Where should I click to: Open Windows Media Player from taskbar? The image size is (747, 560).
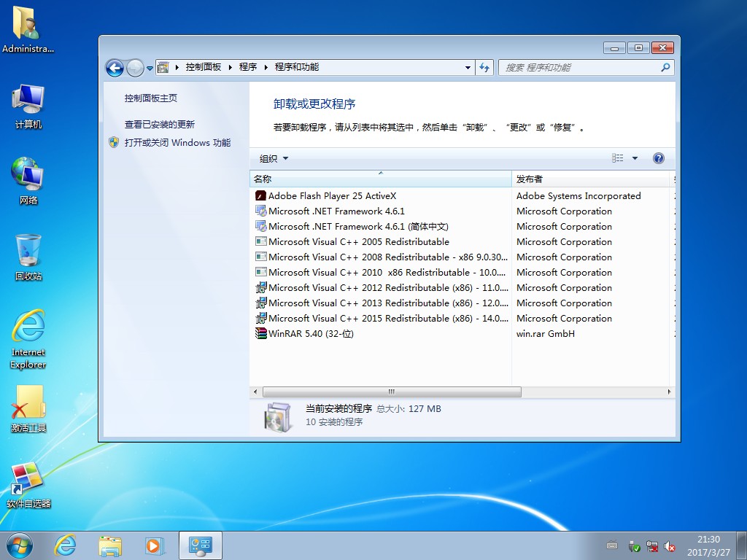[x=155, y=545]
